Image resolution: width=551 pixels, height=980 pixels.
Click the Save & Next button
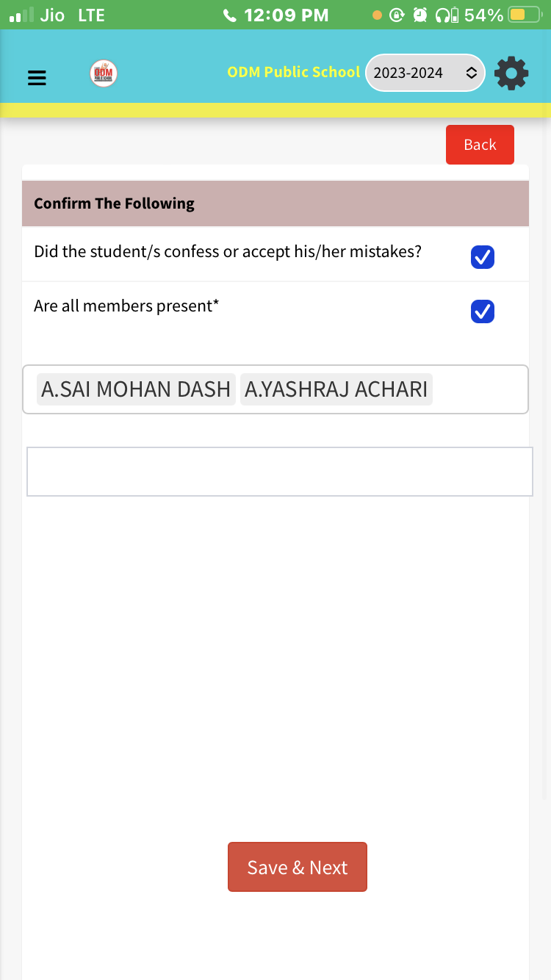point(297,867)
